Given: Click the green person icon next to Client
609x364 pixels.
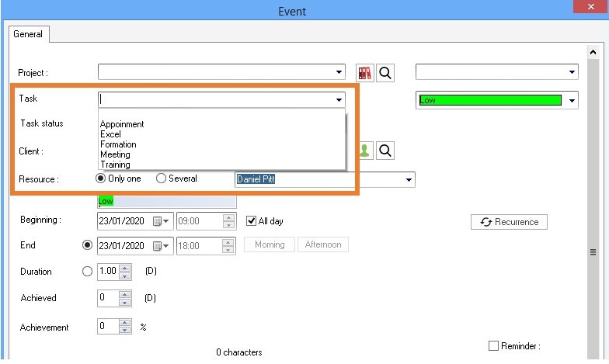Looking at the screenshot, I should 365,151.
